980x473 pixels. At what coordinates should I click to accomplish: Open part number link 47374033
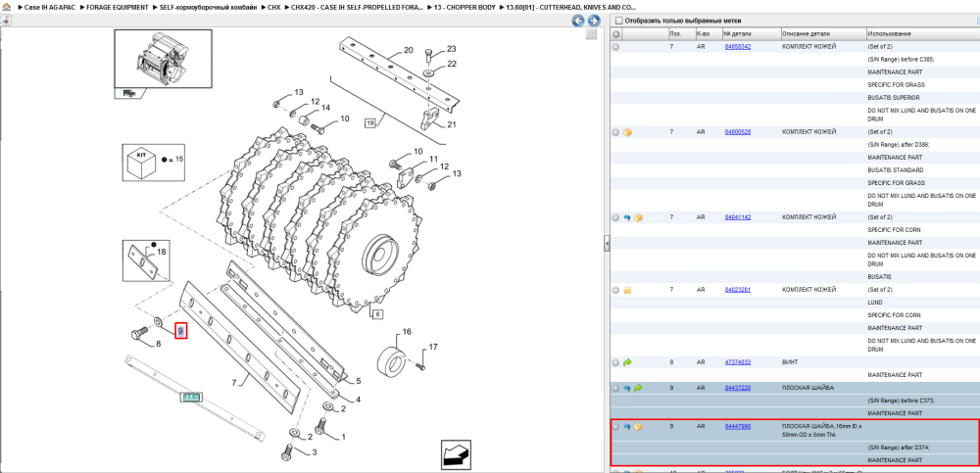(738, 362)
